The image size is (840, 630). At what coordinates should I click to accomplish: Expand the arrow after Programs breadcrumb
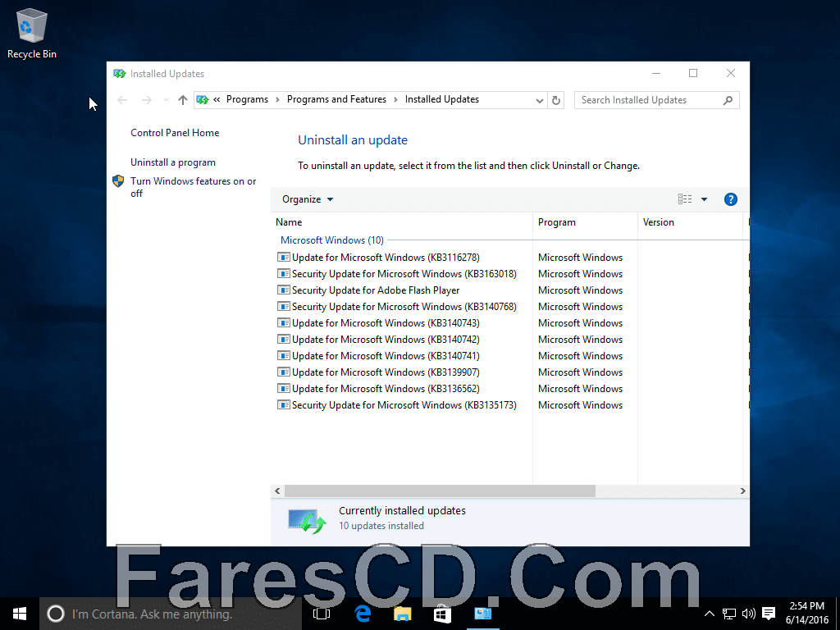tap(277, 99)
